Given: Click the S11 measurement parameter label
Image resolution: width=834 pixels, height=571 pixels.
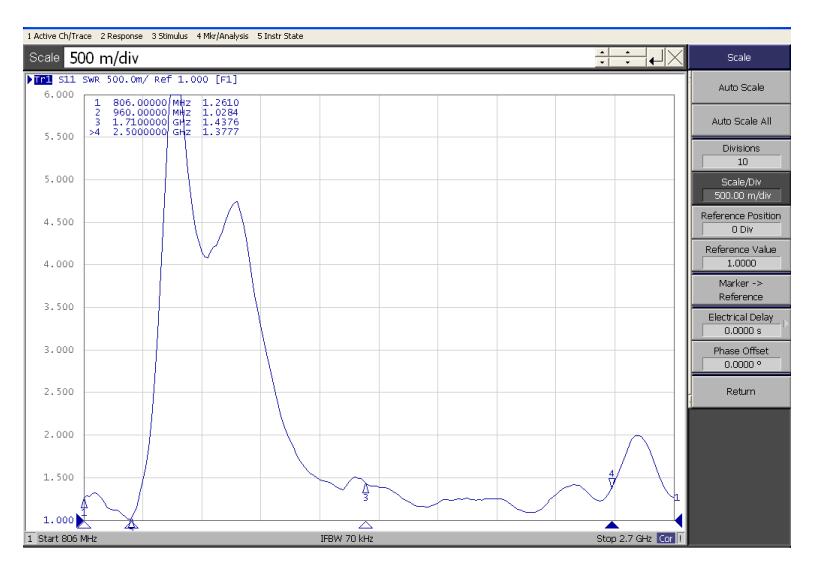Looking at the screenshot, I should click(67, 80).
